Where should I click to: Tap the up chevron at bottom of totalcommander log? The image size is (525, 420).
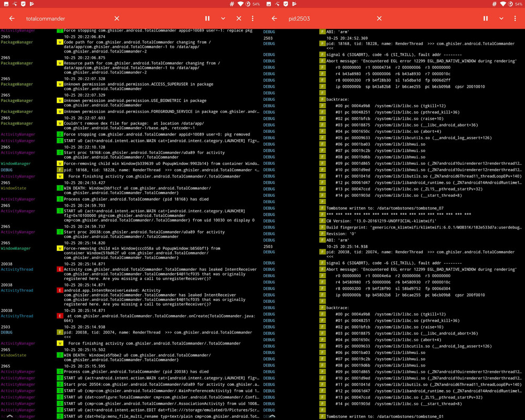pyautogui.click(x=9, y=416)
